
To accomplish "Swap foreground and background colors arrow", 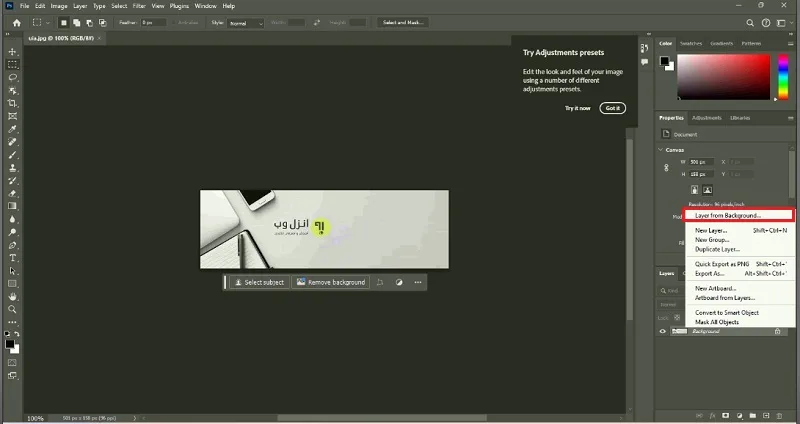I will tap(17, 334).
